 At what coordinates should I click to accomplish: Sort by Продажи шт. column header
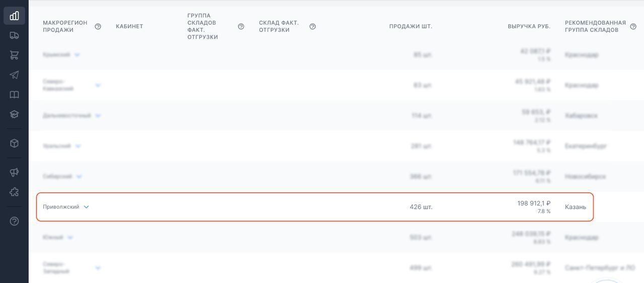[x=411, y=26]
